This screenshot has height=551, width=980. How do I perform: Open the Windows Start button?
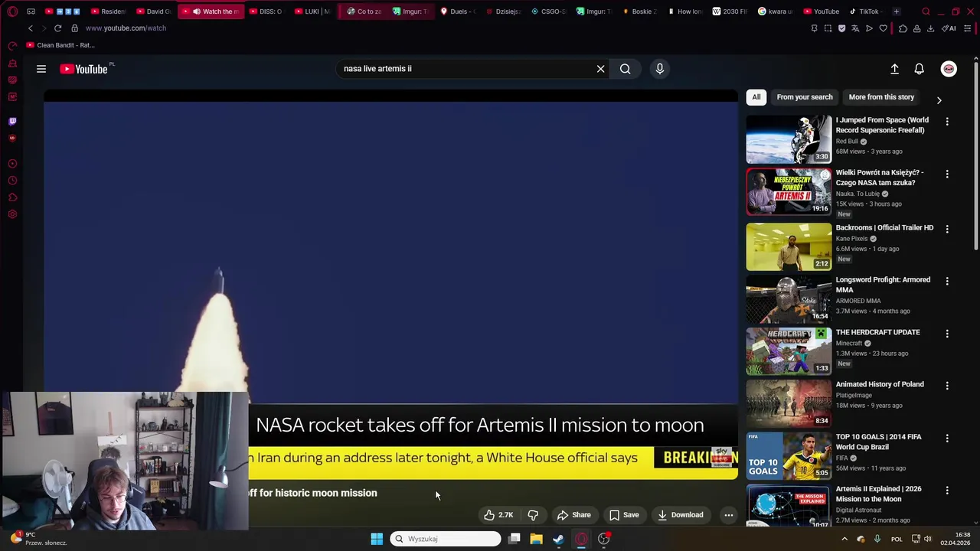(x=377, y=539)
